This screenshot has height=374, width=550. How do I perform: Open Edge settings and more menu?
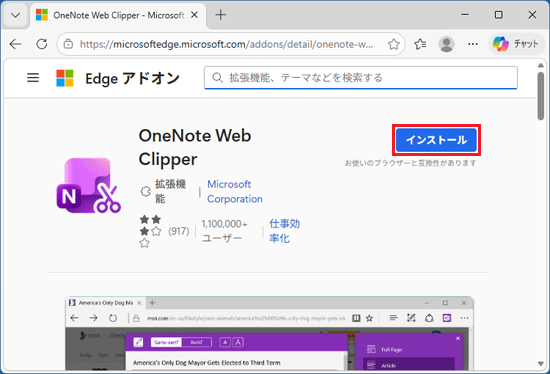click(472, 44)
